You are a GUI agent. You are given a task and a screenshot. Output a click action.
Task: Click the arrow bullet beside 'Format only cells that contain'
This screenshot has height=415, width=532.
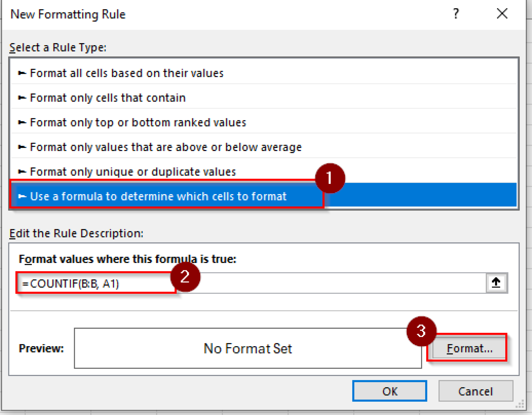[x=22, y=97]
